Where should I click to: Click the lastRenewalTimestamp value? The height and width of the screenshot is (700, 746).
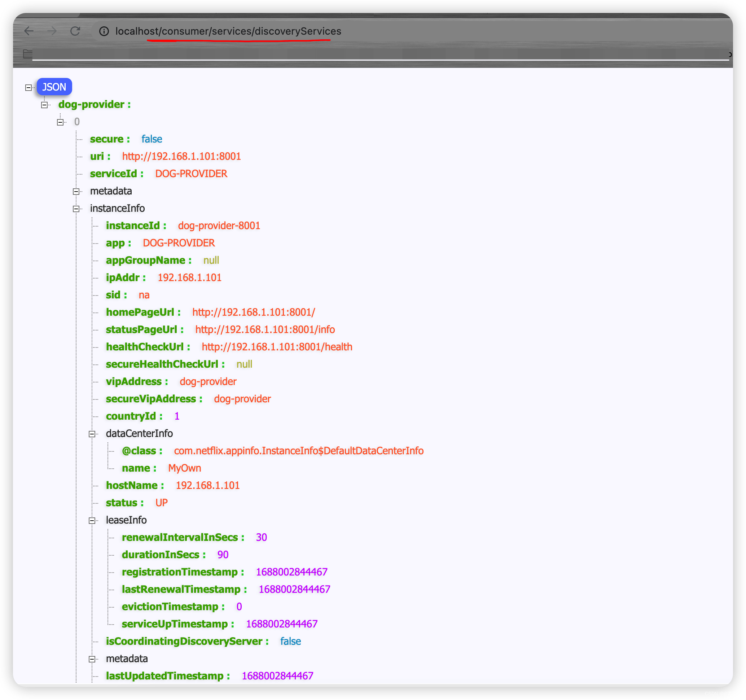295,590
